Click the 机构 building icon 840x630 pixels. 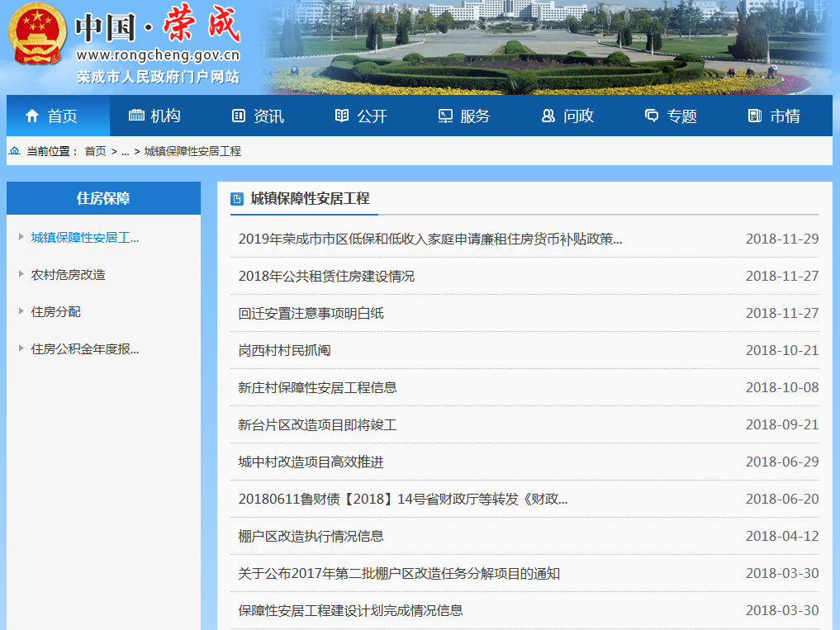[136, 116]
